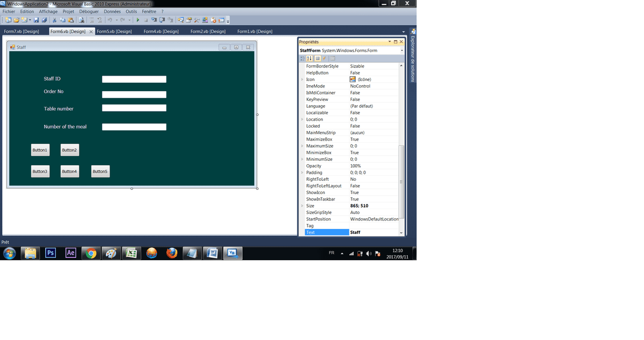Switch to categorized properties view icon
Viewport: 644px width, 340px height.
(x=303, y=58)
